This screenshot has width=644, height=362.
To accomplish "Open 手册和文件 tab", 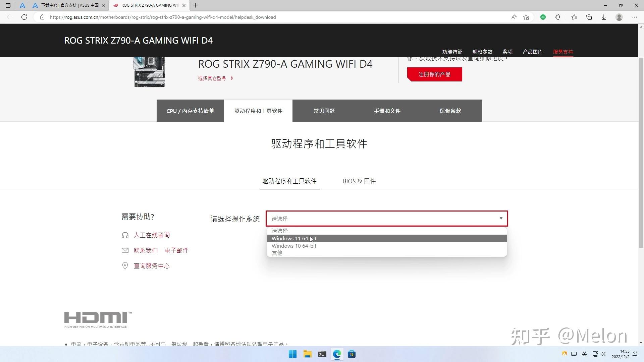I will point(387,111).
